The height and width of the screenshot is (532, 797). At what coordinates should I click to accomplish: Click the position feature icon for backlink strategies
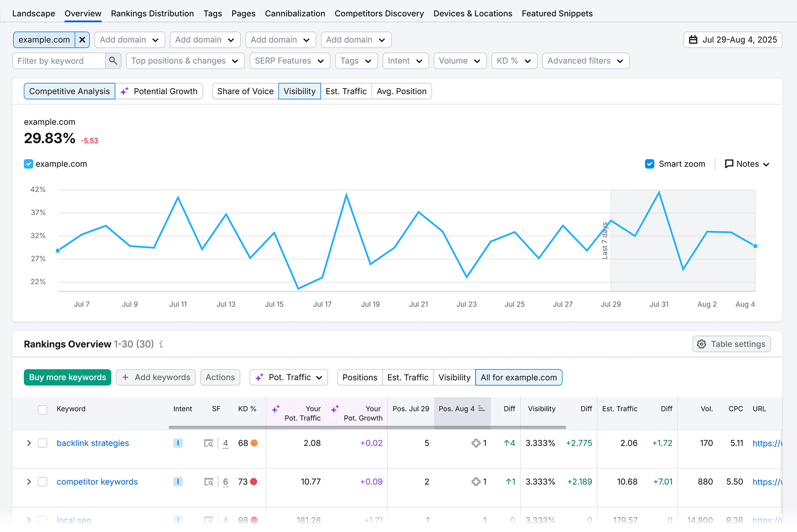(476, 443)
